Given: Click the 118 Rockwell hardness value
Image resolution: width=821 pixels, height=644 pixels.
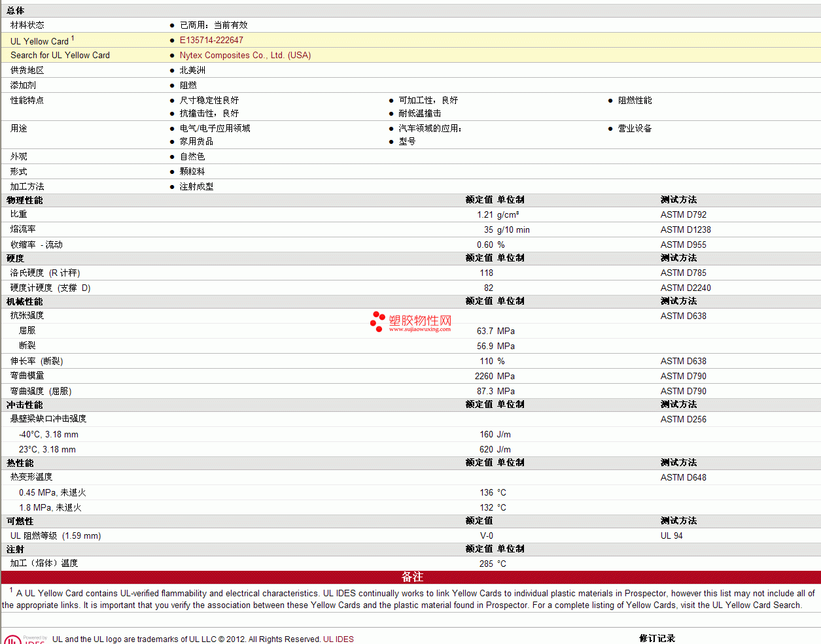Looking at the screenshot, I should point(487,273).
